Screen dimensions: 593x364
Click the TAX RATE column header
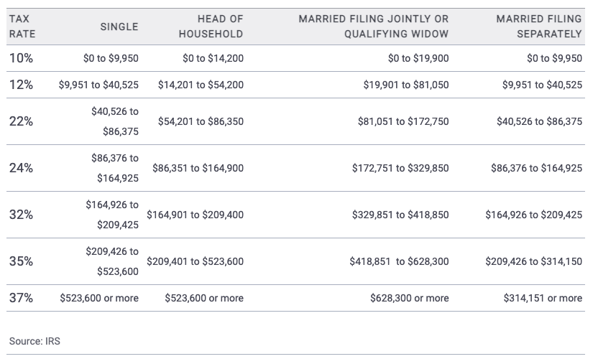click(x=22, y=26)
